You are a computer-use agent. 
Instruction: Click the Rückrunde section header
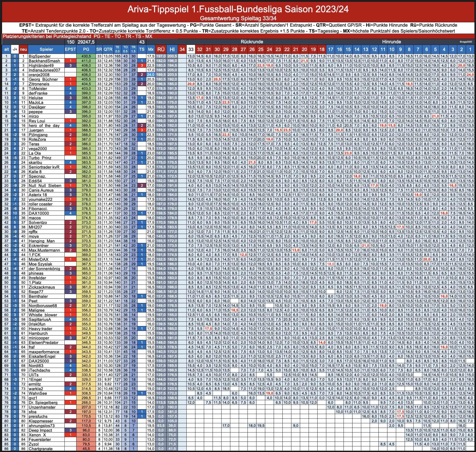(x=252, y=42)
